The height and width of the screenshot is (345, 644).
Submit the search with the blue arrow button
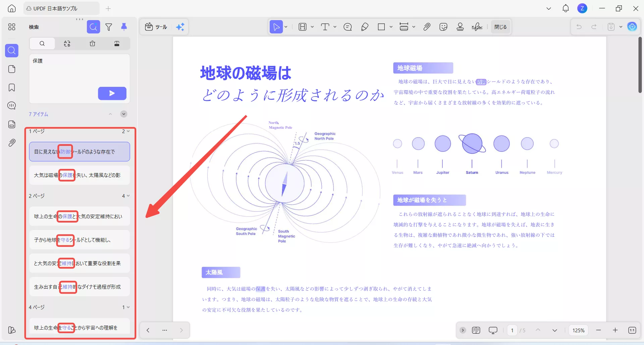click(112, 93)
